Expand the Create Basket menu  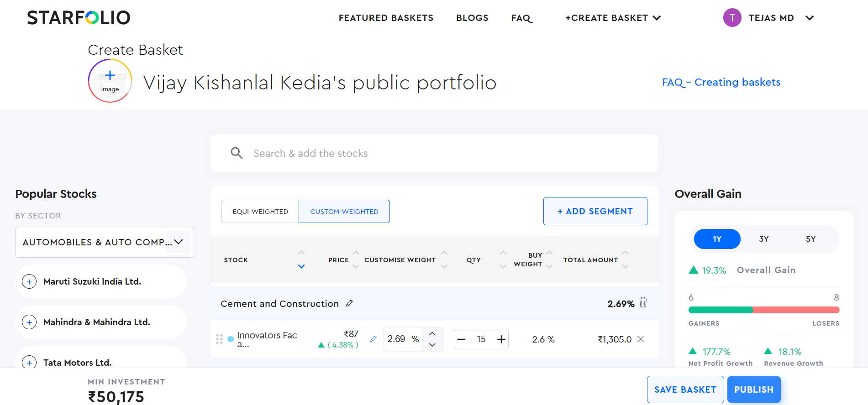coord(613,18)
